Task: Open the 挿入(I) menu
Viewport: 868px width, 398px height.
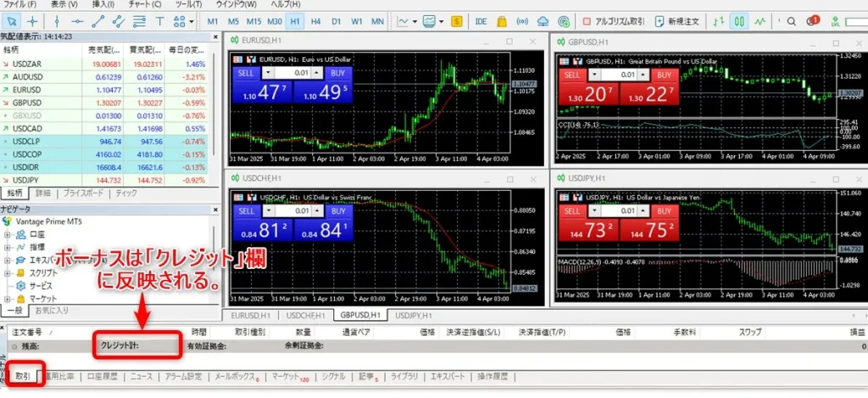Action: tap(103, 4)
